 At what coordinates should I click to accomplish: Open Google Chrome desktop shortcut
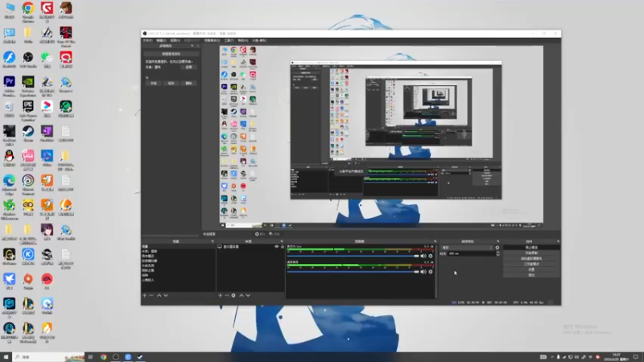pyautogui.click(x=28, y=11)
